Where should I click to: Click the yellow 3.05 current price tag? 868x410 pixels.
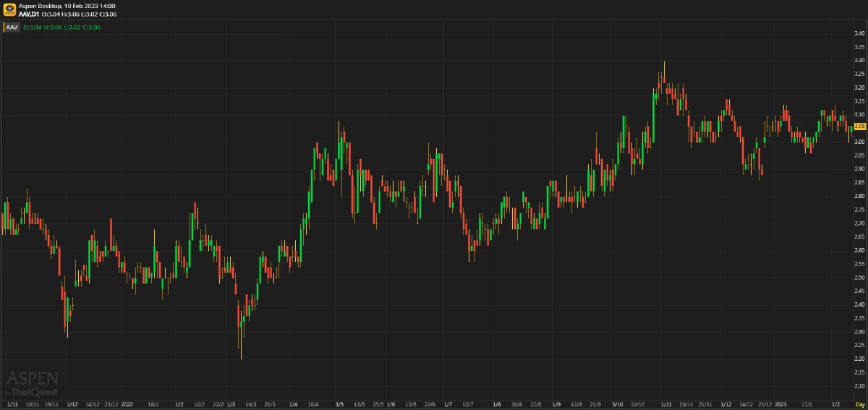(x=860, y=126)
